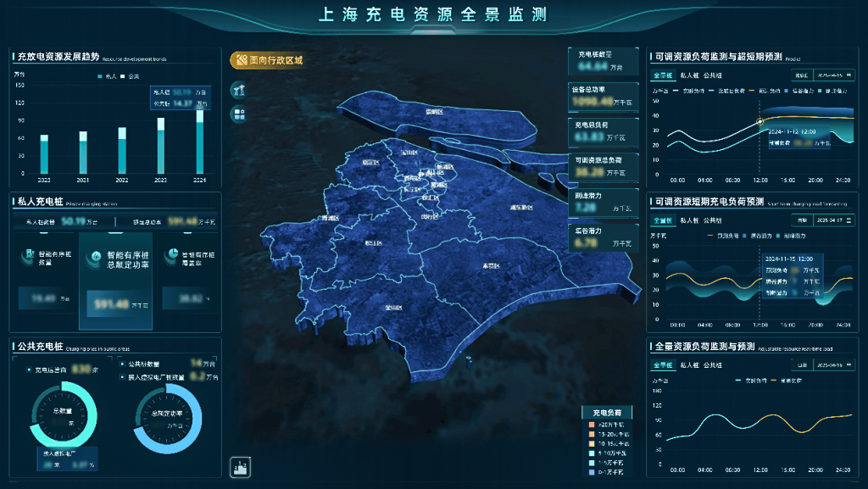Click the 设备总功率 stat card
The height and width of the screenshot is (489, 868).
[603, 96]
